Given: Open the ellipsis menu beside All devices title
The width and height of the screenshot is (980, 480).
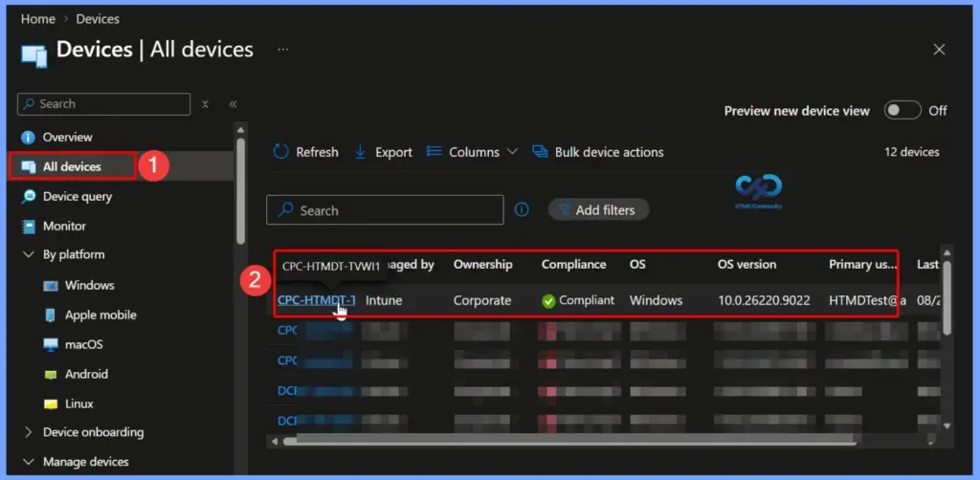Looking at the screenshot, I should coord(283,50).
